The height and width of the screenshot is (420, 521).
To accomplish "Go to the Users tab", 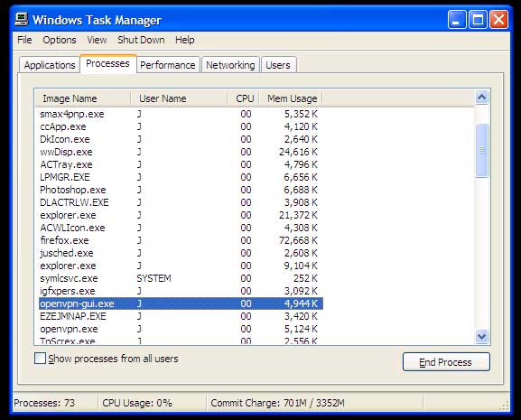I will (278, 65).
